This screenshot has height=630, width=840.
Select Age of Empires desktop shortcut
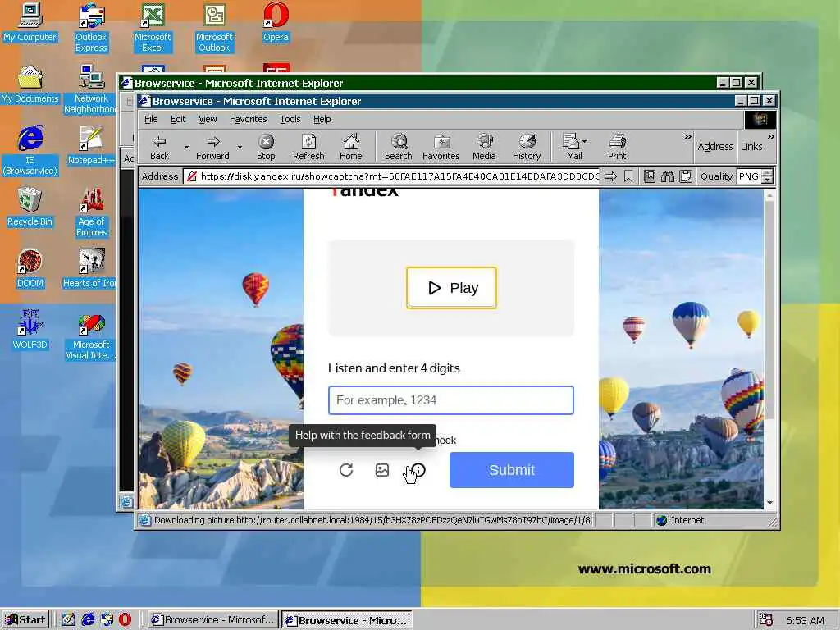pyautogui.click(x=92, y=212)
